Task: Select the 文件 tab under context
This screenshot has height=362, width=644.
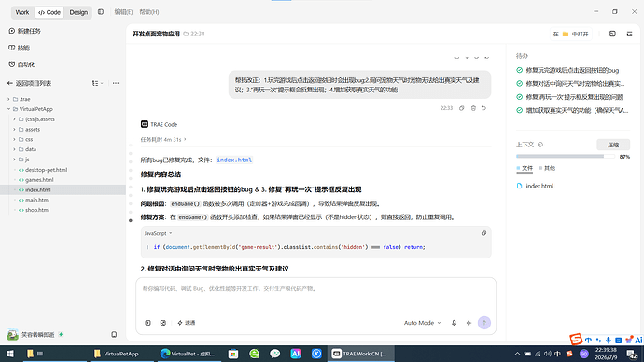Action: pyautogui.click(x=525, y=168)
